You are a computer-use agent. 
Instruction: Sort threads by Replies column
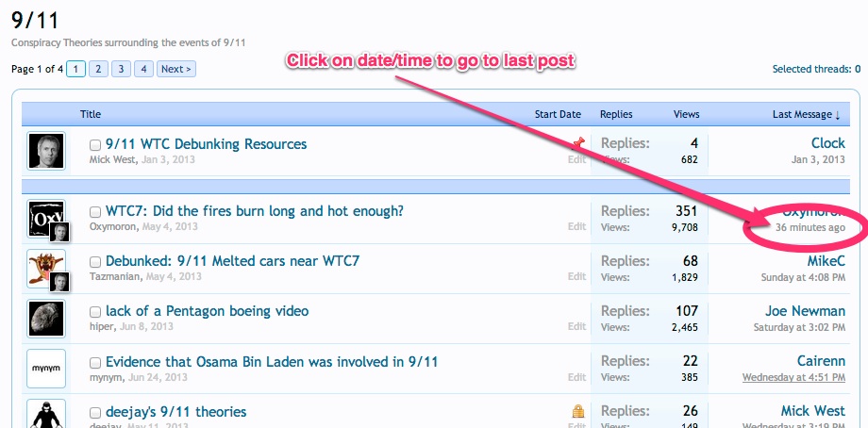click(616, 114)
